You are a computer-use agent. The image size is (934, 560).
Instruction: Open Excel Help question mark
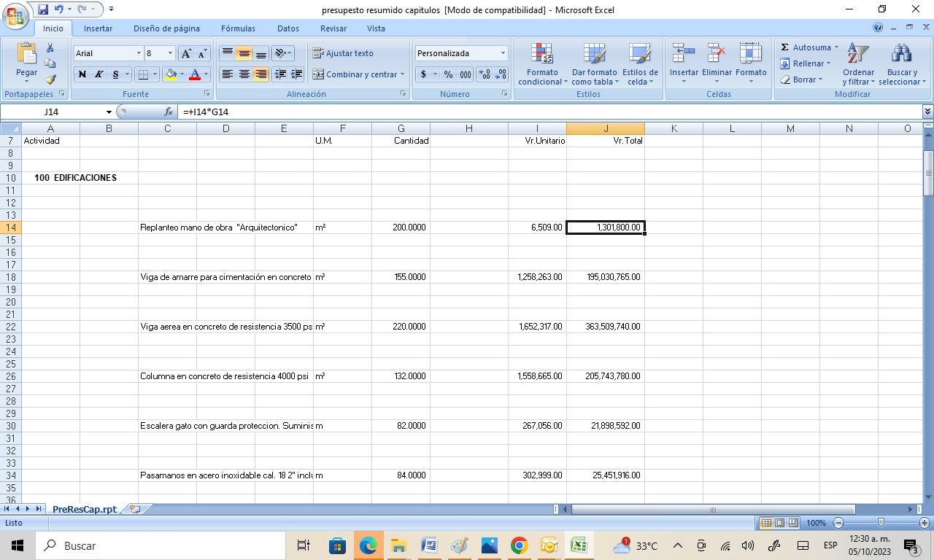pos(878,28)
